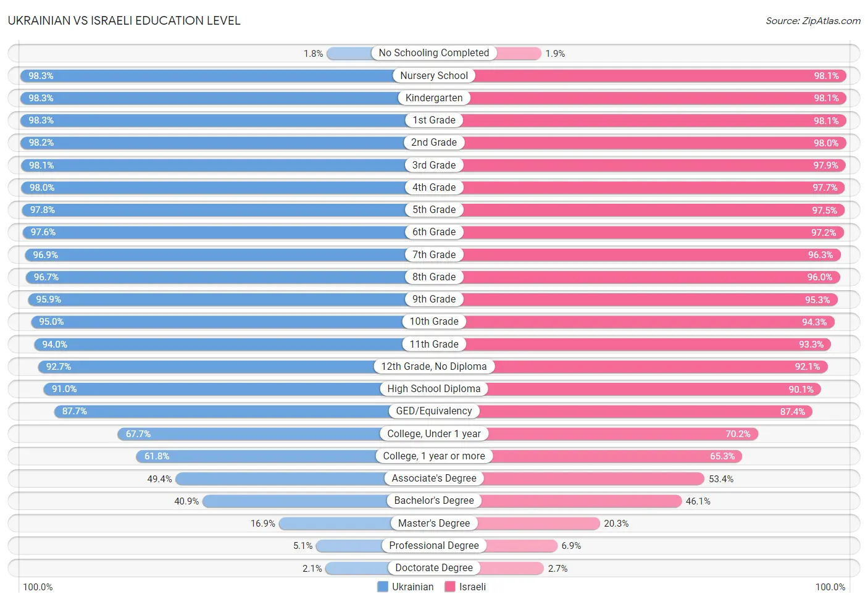Select the 98.3% Ukrainian 1st Grade value
The width and height of the screenshot is (868, 602).
click(x=41, y=120)
